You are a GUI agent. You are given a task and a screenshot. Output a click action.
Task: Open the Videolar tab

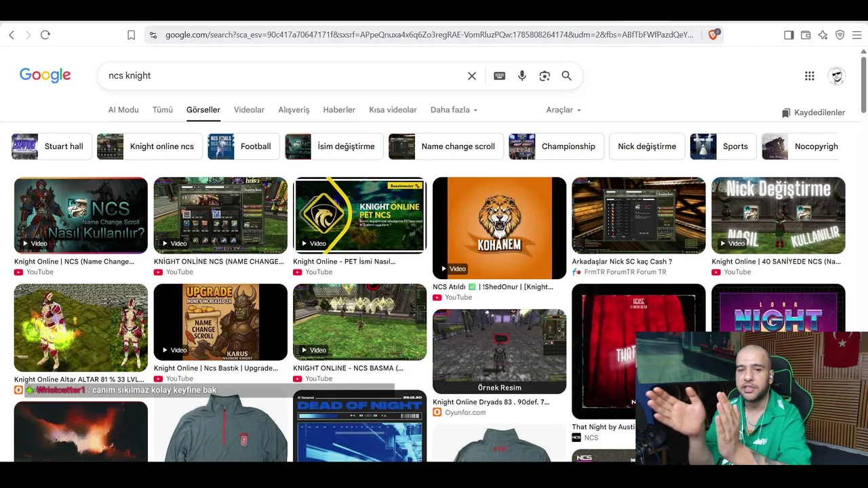249,110
